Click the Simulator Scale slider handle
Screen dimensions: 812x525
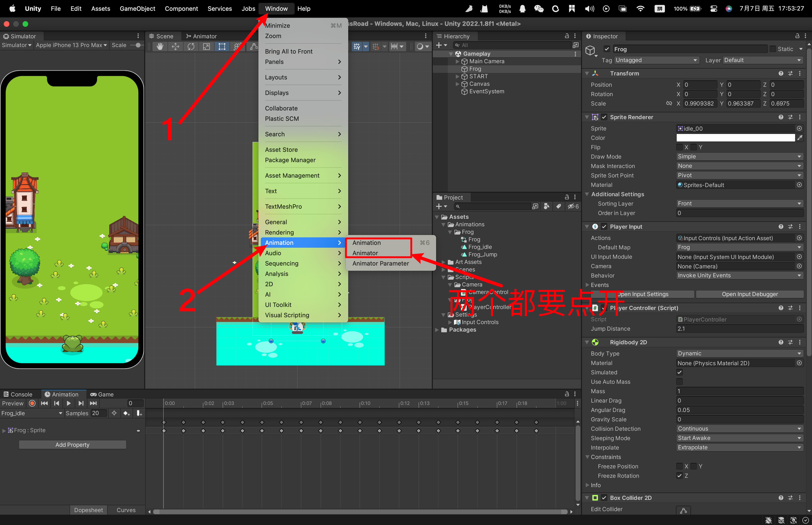click(138, 45)
